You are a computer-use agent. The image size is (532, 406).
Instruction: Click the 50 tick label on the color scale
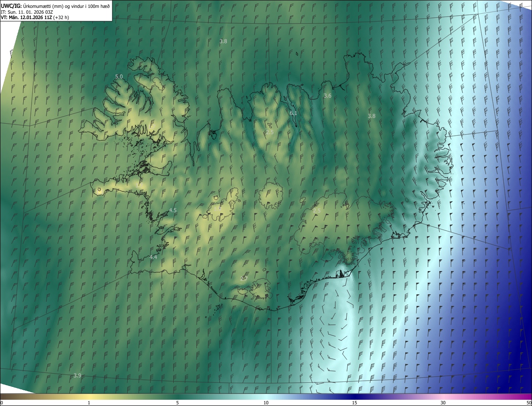point(529,403)
